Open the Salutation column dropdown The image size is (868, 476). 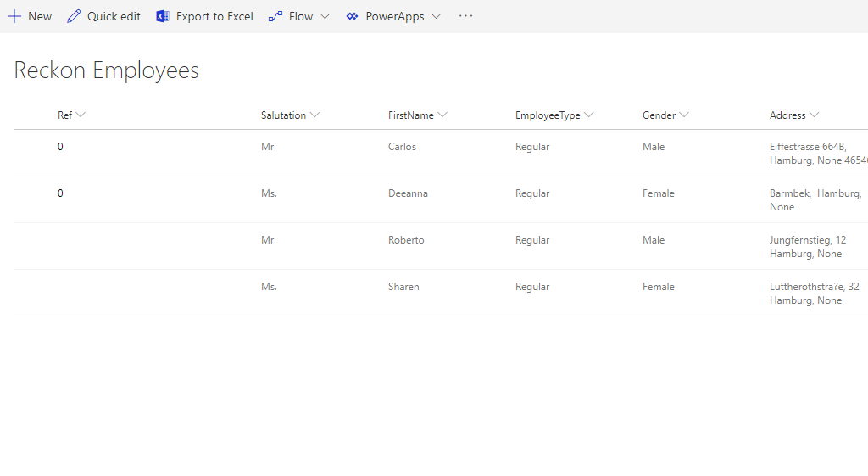pyautogui.click(x=314, y=115)
